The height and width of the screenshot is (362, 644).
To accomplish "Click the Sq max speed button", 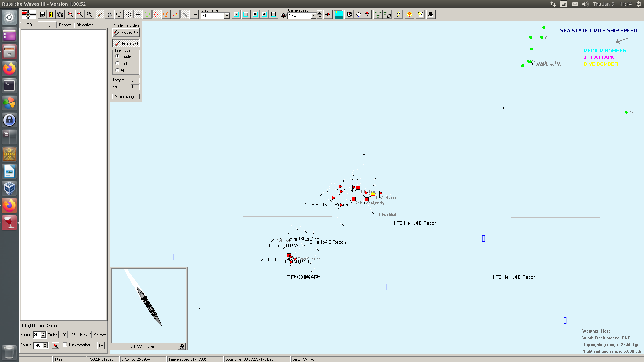I will point(100,335).
